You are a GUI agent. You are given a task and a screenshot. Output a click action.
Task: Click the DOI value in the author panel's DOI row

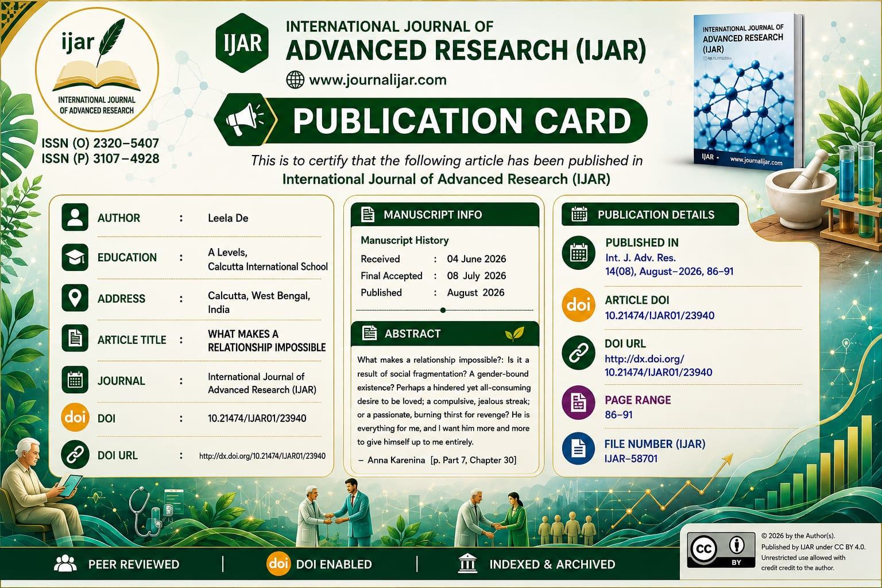click(257, 418)
